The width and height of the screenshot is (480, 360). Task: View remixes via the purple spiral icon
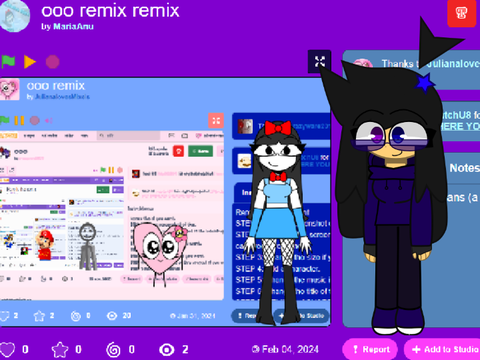point(113,350)
